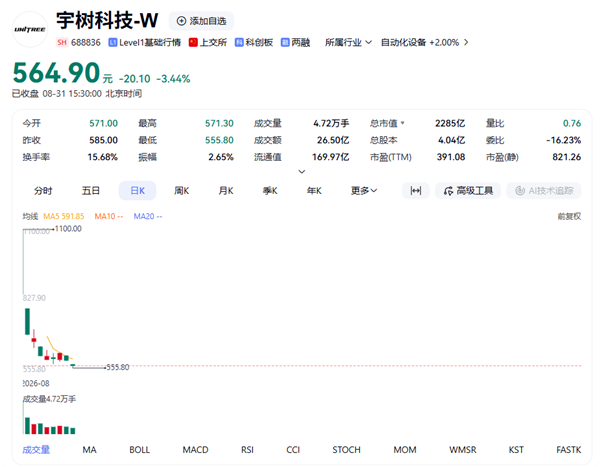Click the 最低 value 555.80

click(x=219, y=140)
